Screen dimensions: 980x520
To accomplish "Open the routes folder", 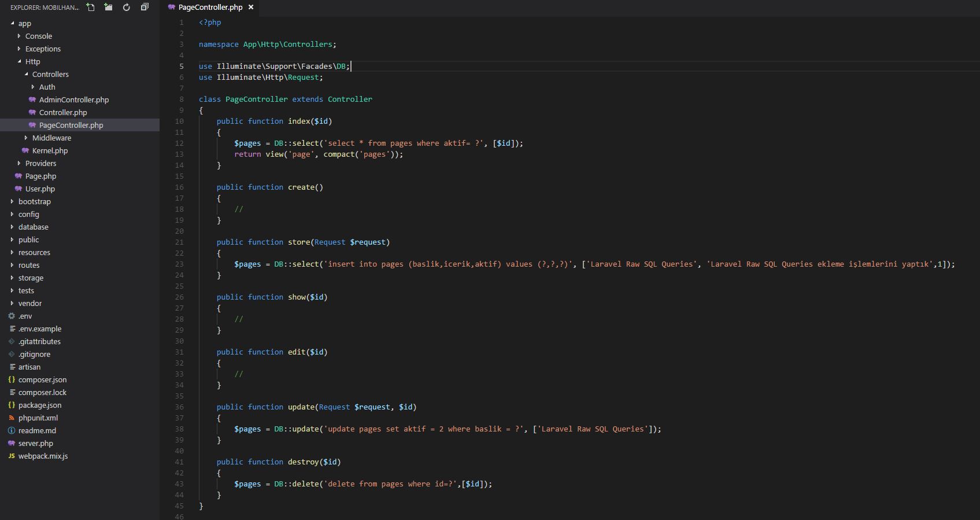I will tap(29, 265).
